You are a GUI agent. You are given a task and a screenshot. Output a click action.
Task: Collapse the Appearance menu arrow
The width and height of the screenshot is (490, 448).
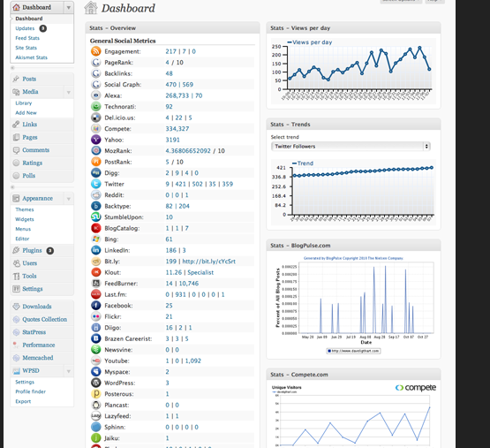tap(69, 199)
